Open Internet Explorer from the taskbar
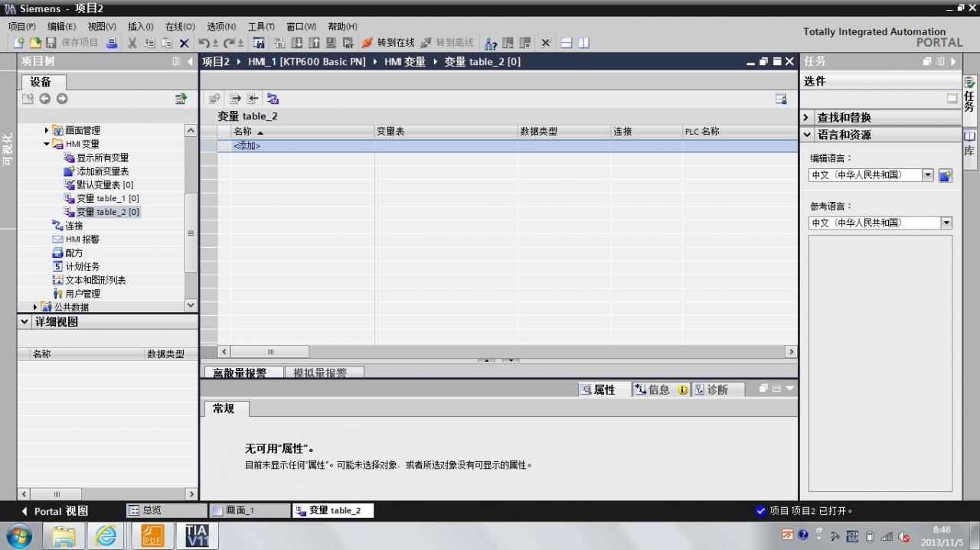 click(106, 535)
